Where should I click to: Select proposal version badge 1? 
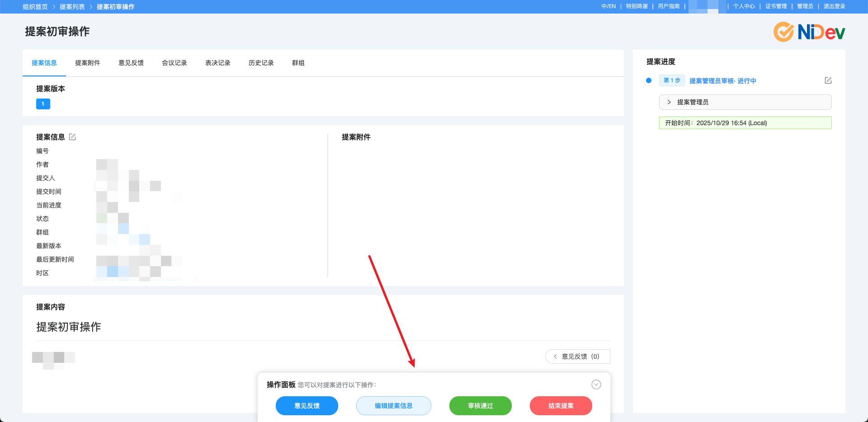point(43,103)
